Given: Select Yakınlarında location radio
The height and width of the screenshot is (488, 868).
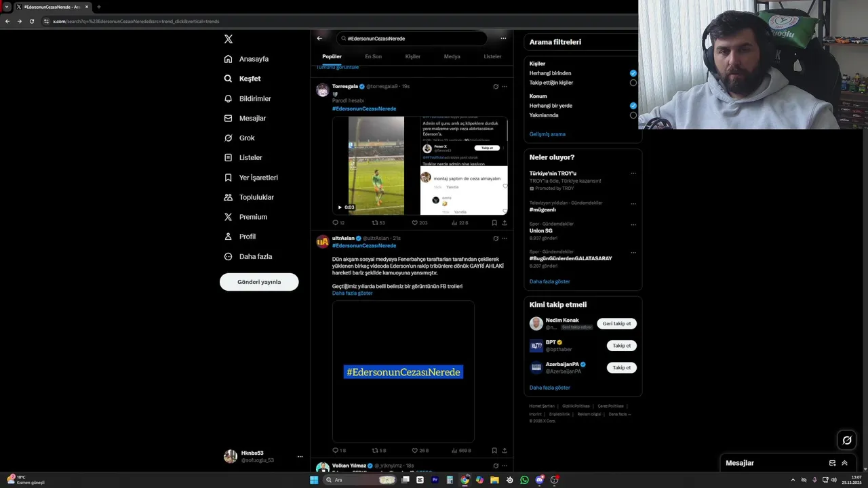Looking at the screenshot, I should click(x=633, y=115).
